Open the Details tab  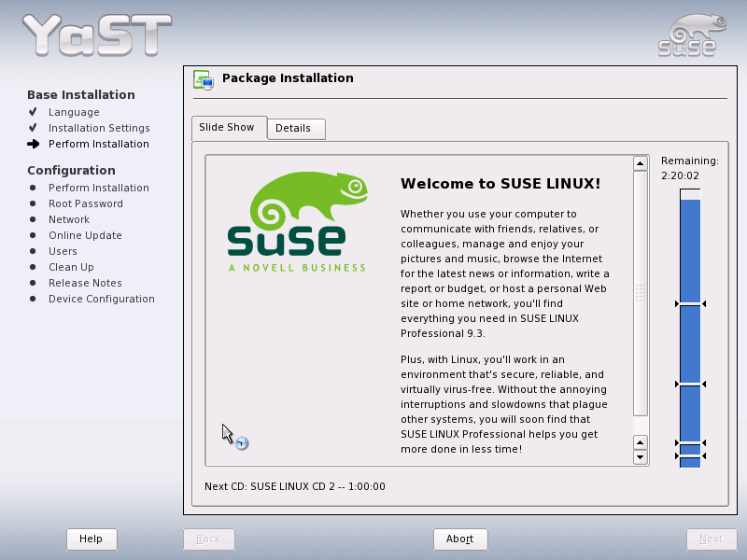click(296, 129)
